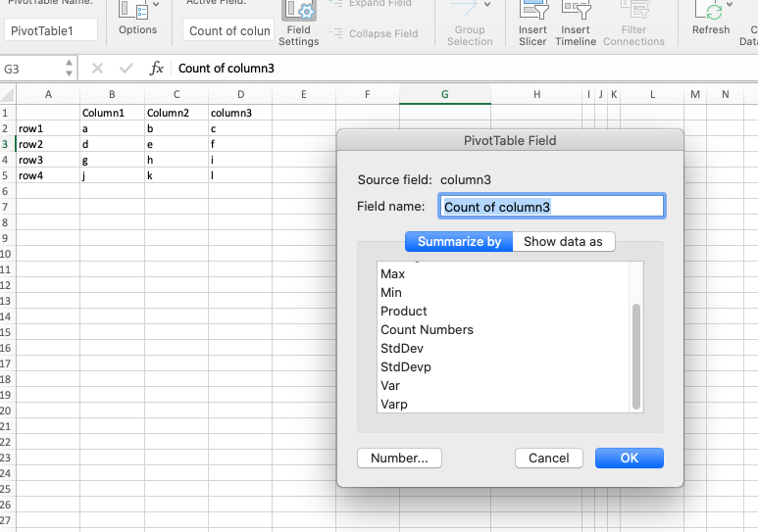Insert Timeline from ribbon
Screen dimensions: 758x532
[576, 24]
